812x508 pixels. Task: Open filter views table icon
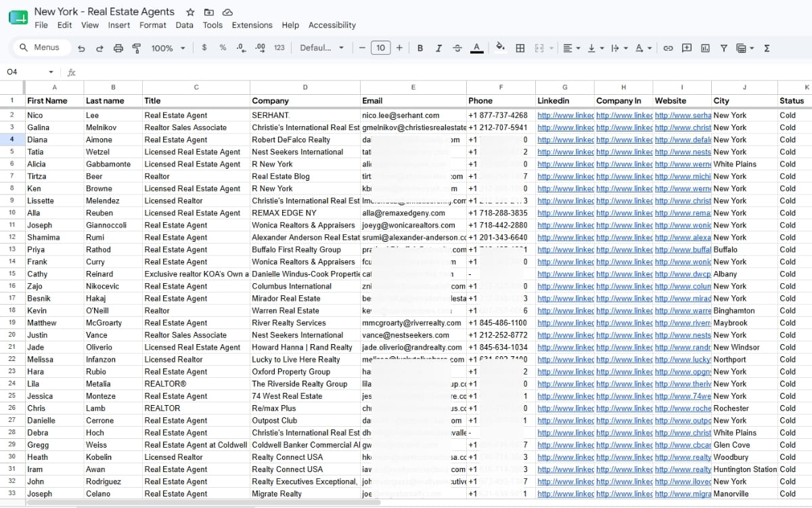coord(741,48)
